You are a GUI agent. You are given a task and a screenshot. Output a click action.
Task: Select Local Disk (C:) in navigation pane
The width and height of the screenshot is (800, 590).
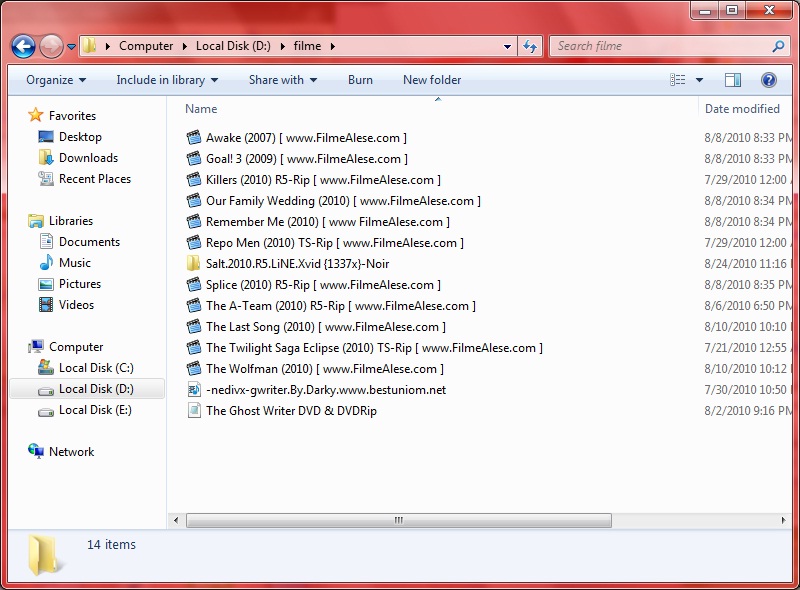tap(96, 368)
